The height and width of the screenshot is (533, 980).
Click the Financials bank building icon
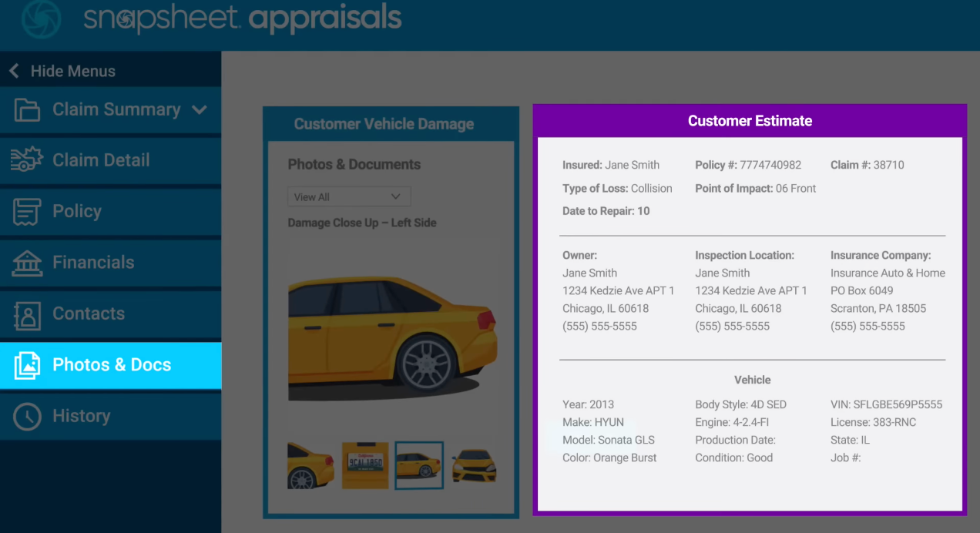pos(27,263)
